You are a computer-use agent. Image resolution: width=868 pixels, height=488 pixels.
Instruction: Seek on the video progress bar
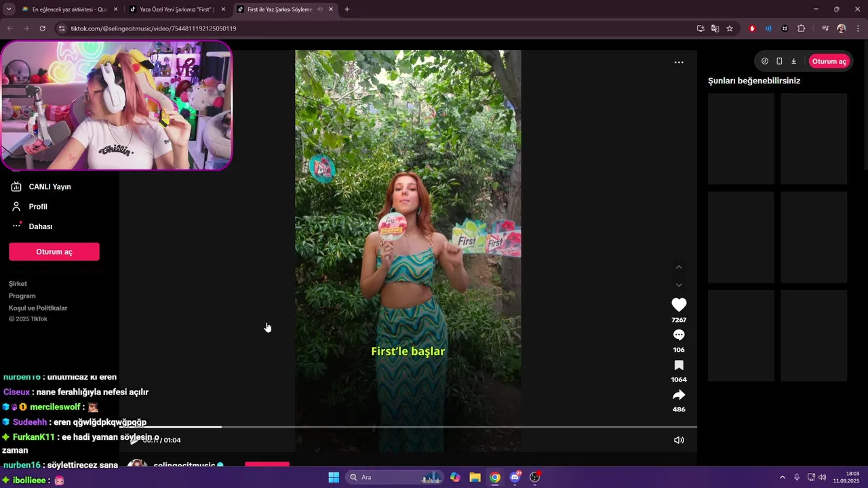[x=408, y=427]
